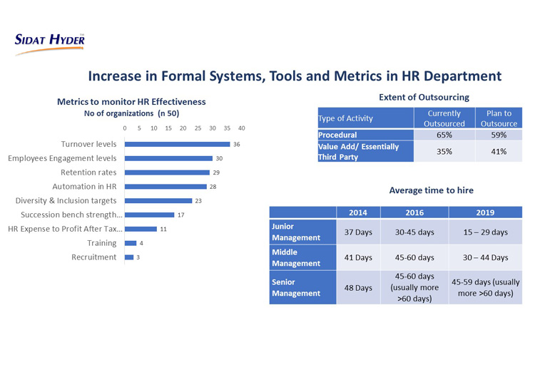Viewport: 535px width, 392px height.
Task: Click the 'Extent of Outsourcing' heading
Action: (424, 97)
